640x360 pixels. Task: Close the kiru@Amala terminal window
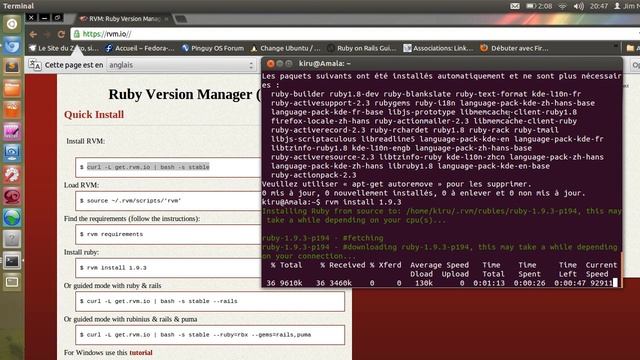(270, 64)
